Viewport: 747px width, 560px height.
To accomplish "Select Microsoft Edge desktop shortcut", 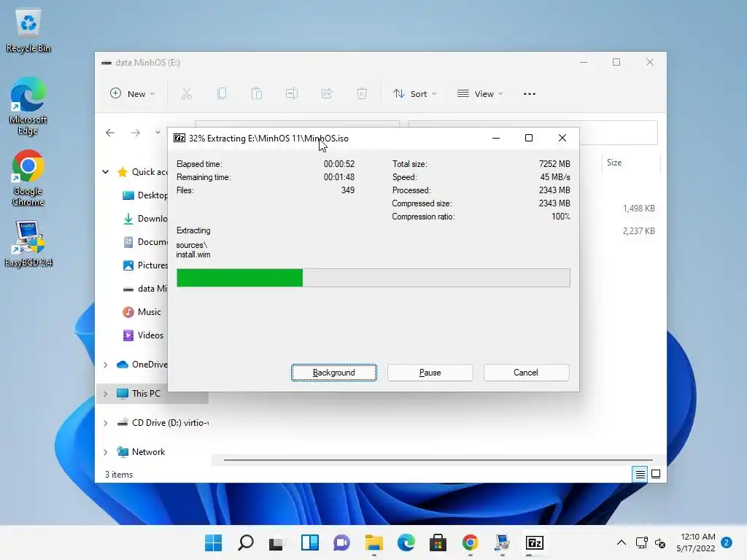I will pyautogui.click(x=28, y=106).
